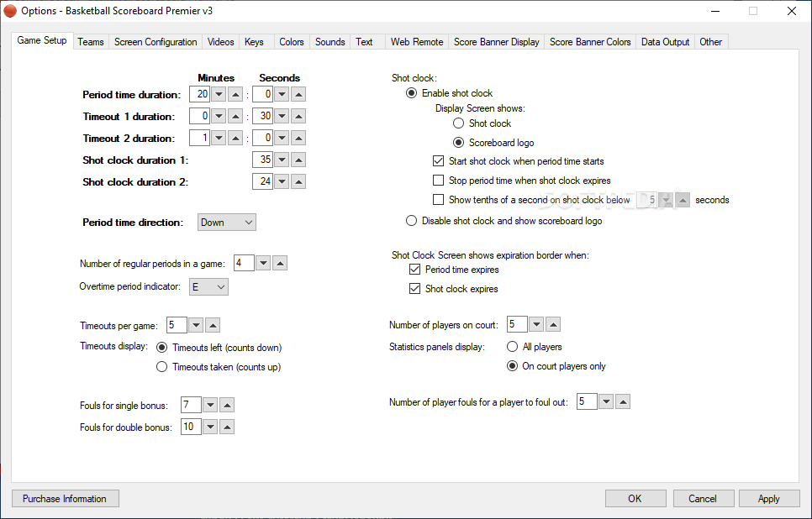Click Timeout 1 duration seconds field
The width and height of the screenshot is (812, 519).
tap(262, 116)
